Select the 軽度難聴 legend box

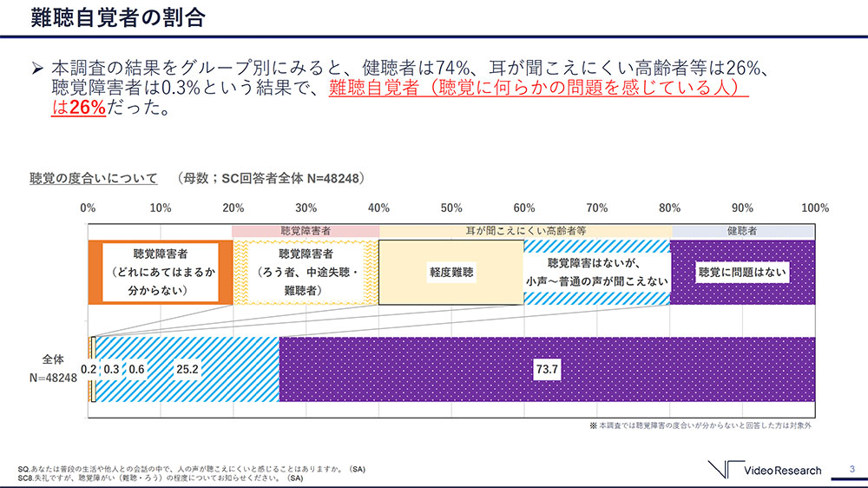pyautogui.click(x=451, y=273)
